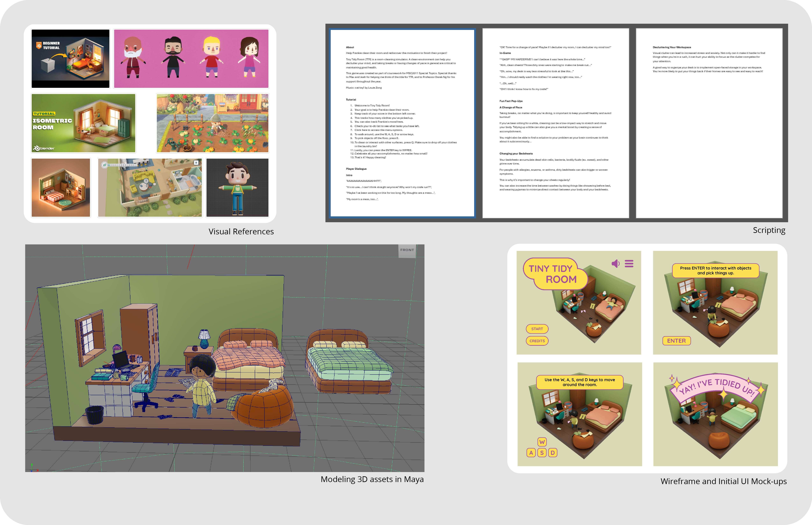
Task: Select the first script page with blue border
Action: [402, 123]
